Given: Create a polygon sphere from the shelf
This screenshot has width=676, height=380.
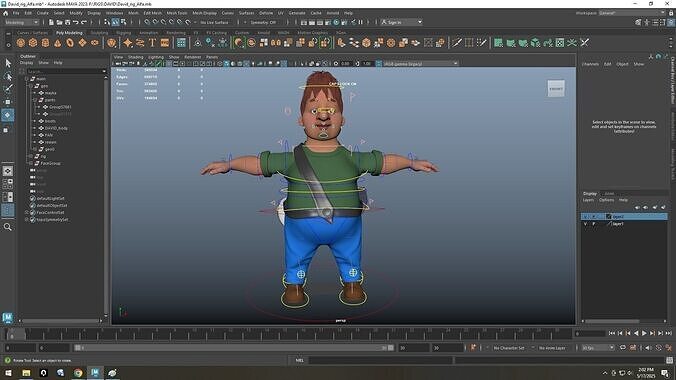Looking at the screenshot, I should tap(20, 43).
